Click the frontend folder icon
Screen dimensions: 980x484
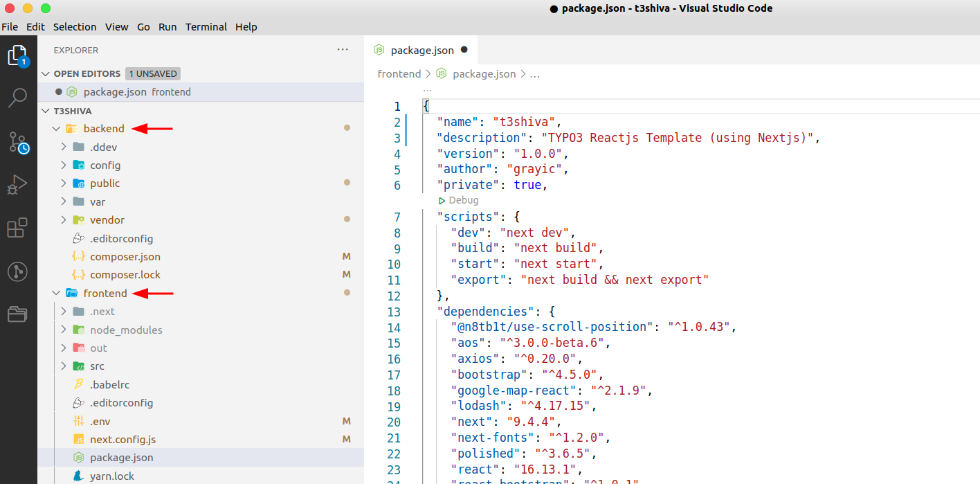[x=71, y=294]
